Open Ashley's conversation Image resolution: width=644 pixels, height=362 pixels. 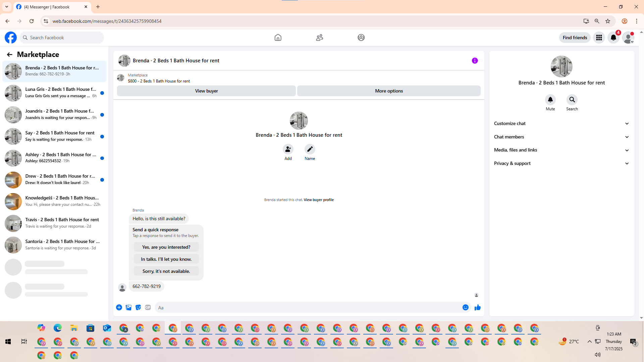pyautogui.click(x=54, y=158)
